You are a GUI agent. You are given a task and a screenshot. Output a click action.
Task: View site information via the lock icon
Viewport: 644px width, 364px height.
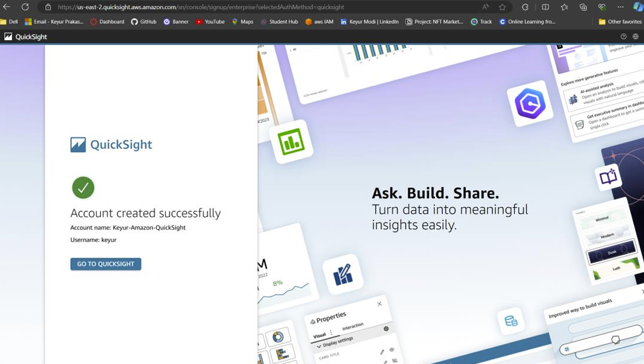point(48,7)
